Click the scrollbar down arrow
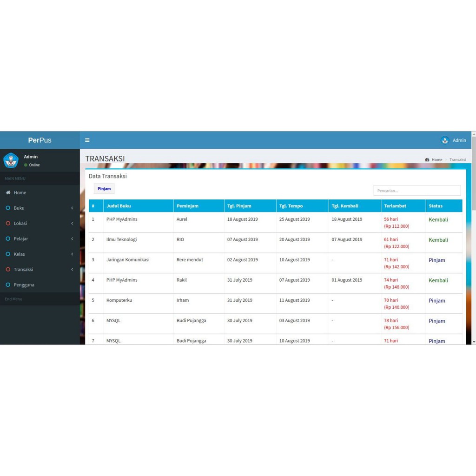This screenshot has width=476, height=476. pos(474,342)
